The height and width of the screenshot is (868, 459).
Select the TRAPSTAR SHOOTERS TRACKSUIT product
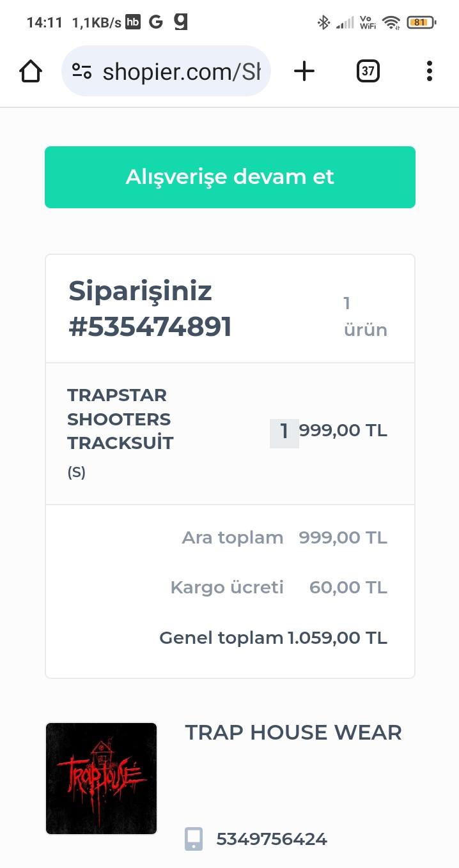119,419
